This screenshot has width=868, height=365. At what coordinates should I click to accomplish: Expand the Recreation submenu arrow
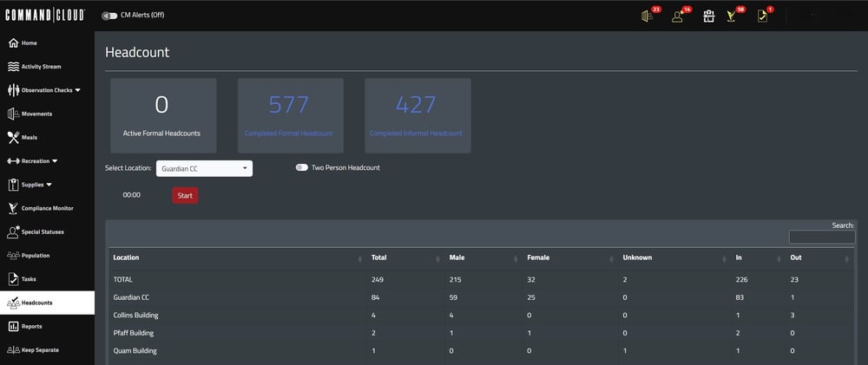(x=55, y=161)
